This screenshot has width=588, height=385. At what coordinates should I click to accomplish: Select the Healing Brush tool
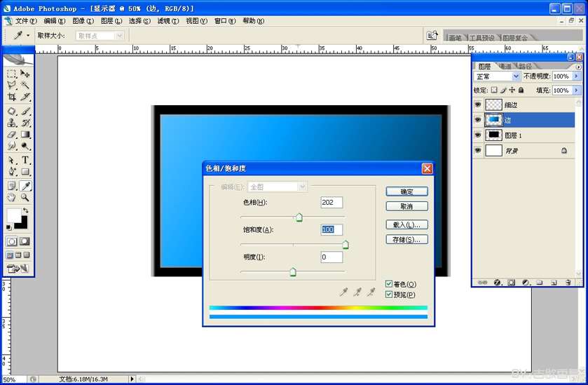click(12, 111)
